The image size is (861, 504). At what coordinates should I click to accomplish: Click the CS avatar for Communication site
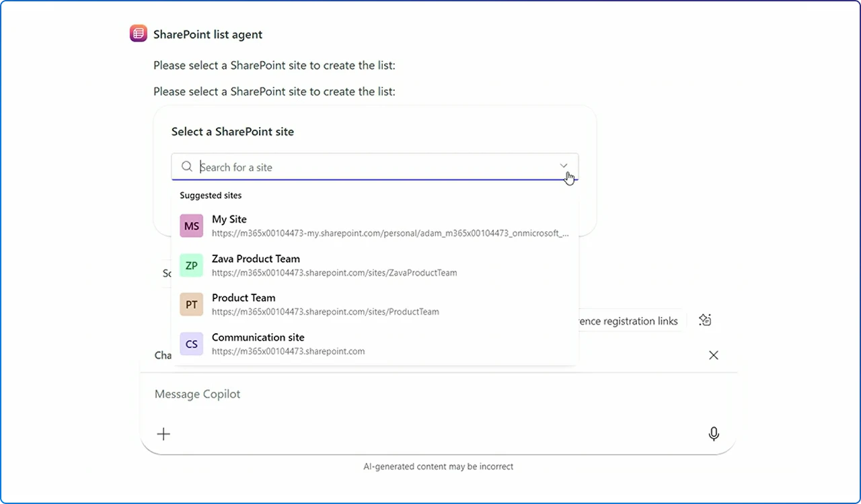coord(191,344)
